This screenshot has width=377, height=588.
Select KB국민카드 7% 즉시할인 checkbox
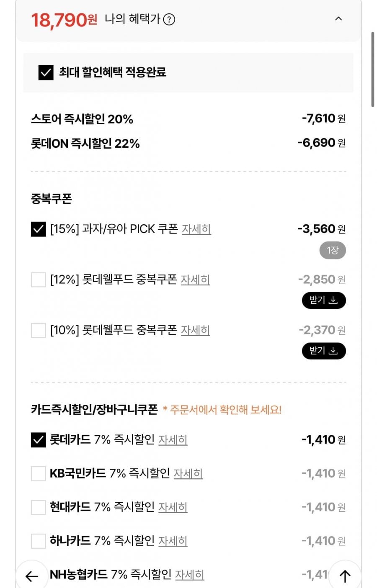point(38,474)
